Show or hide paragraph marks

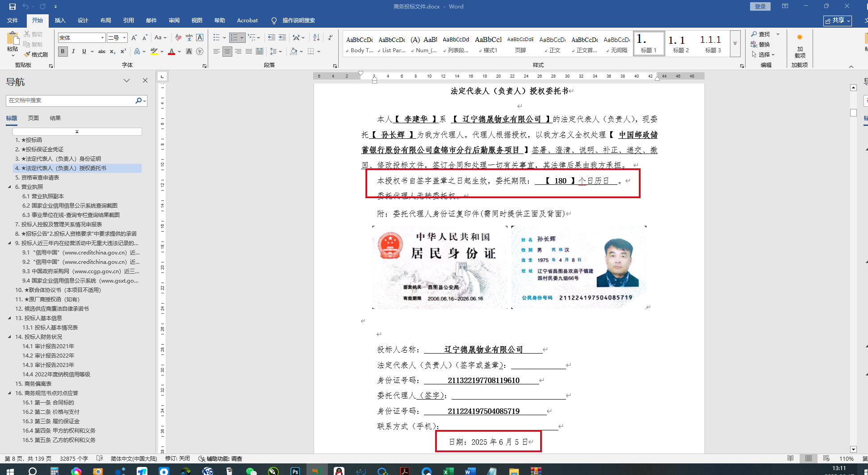330,38
